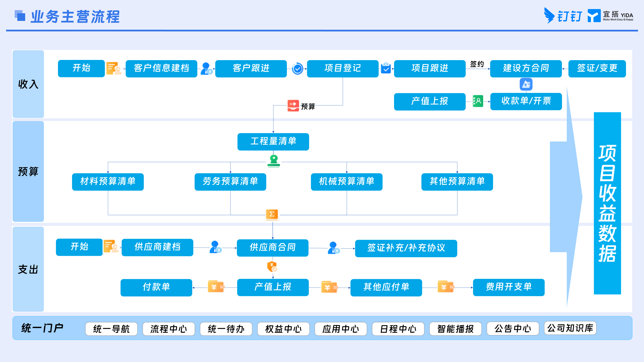
Task: Select the 流程中心 portal item
Action: (x=169, y=329)
